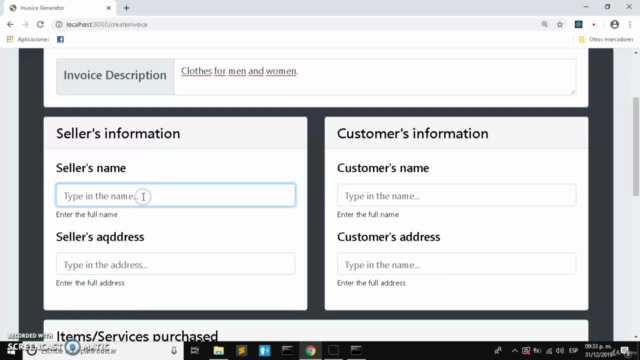
Task: Switch to Chrome in the taskbar
Action: (311, 351)
